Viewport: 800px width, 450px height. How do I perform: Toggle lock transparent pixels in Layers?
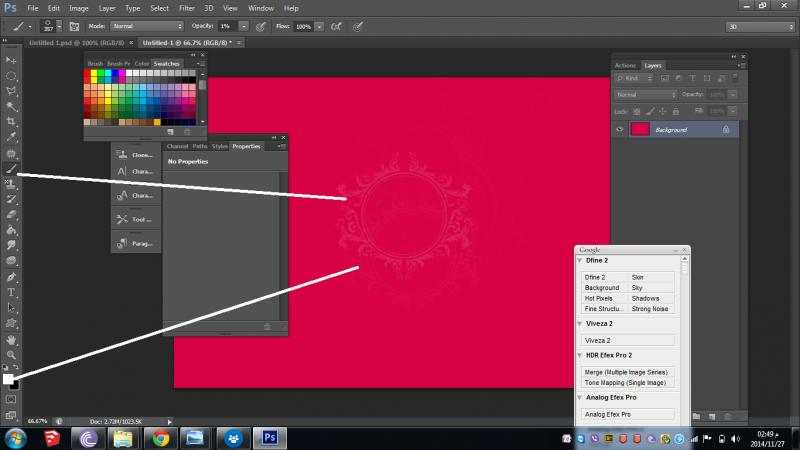tap(637, 111)
